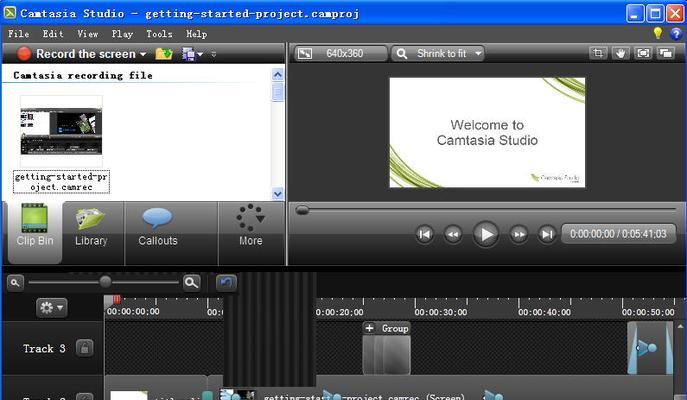Screen dimensions: 687x400
Task: Click the clip bin scroll up arrow
Action: (x=277, y=74)
